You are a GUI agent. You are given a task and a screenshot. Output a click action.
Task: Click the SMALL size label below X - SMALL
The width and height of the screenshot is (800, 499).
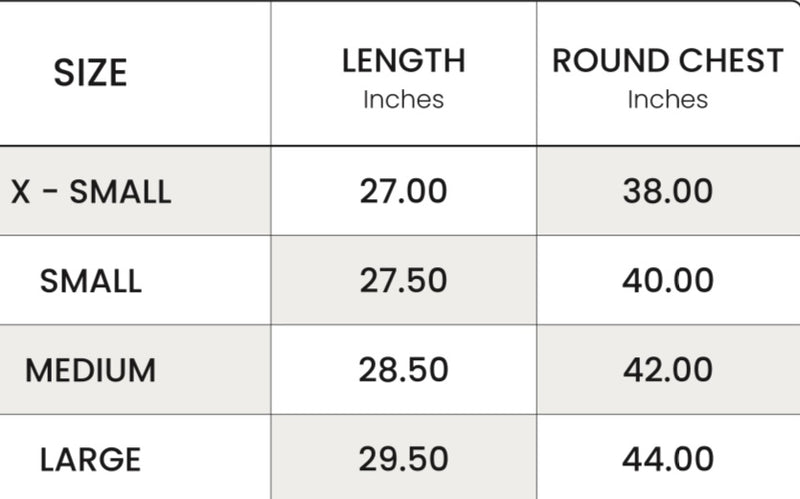coord(91,281)
